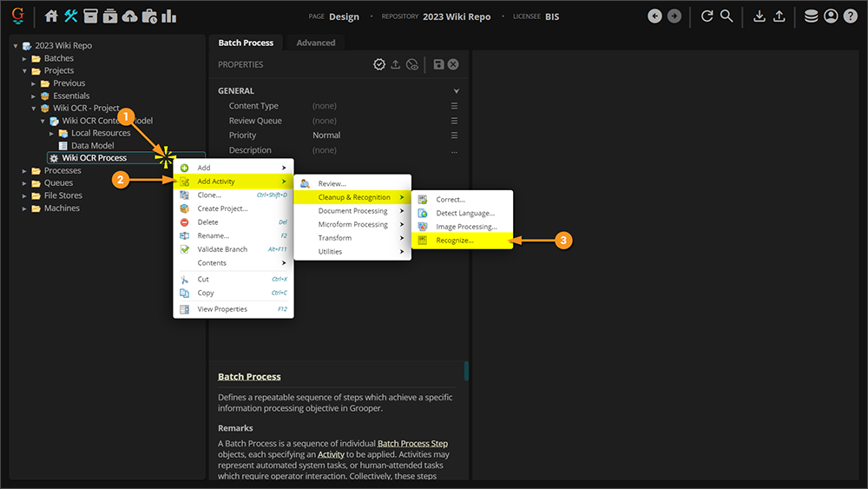Choose Detect Language... in the submenu

click(463, 213)
